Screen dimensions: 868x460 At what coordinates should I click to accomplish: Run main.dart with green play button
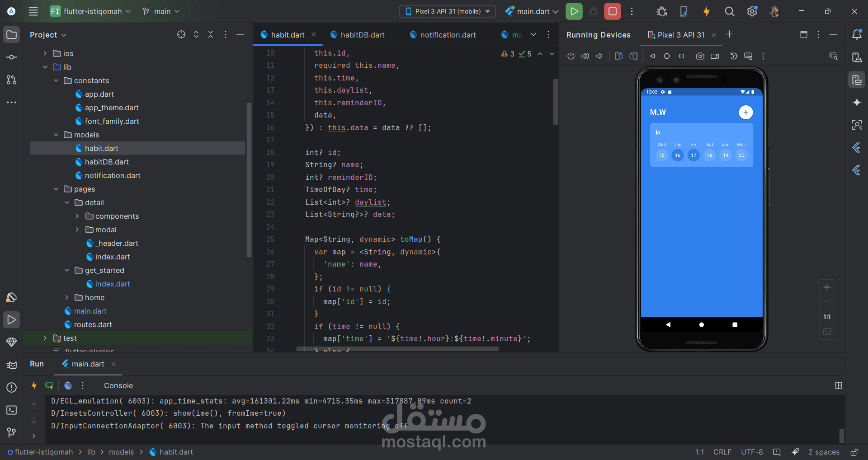pyautogui.click(x=574, y=11)
